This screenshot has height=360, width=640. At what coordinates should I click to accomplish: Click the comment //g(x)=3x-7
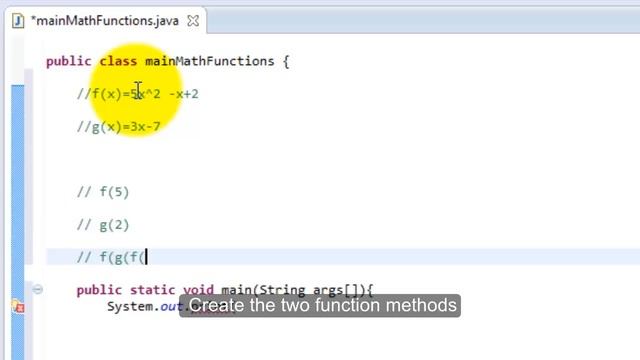(x=118, y=127)
